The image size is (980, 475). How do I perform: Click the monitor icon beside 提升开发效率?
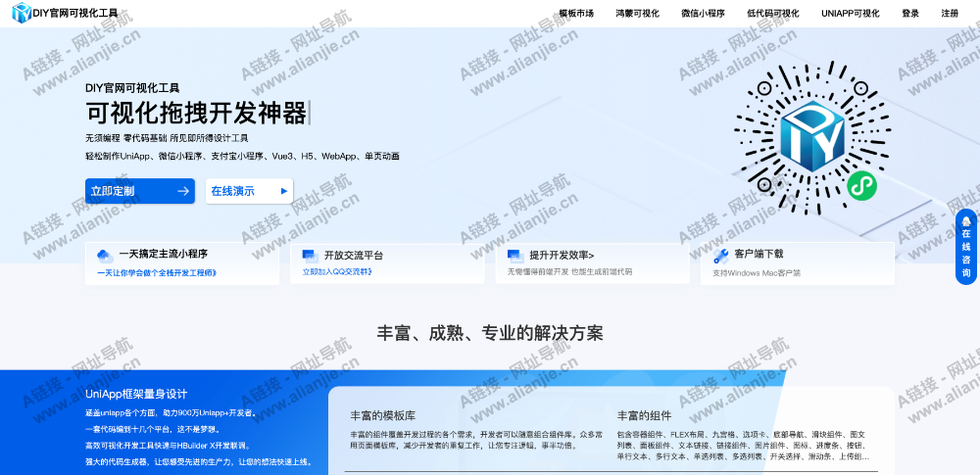coord(514,255)
